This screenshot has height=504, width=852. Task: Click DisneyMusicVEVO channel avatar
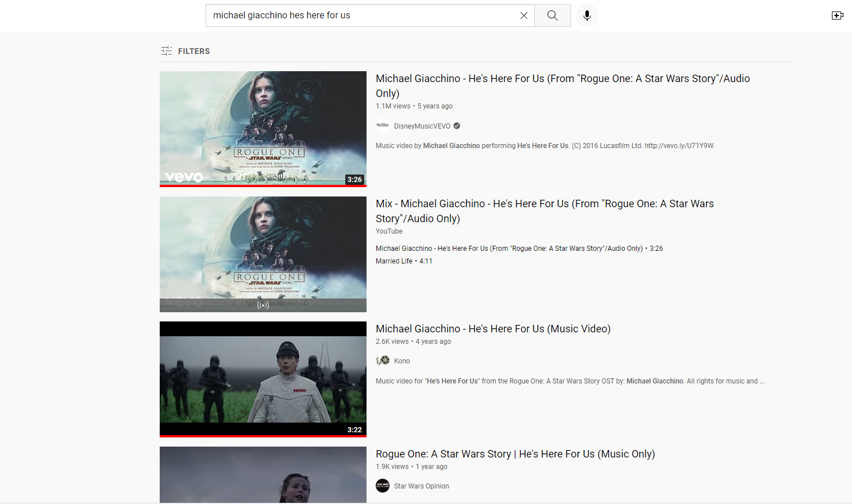click(x=383, y=126)
